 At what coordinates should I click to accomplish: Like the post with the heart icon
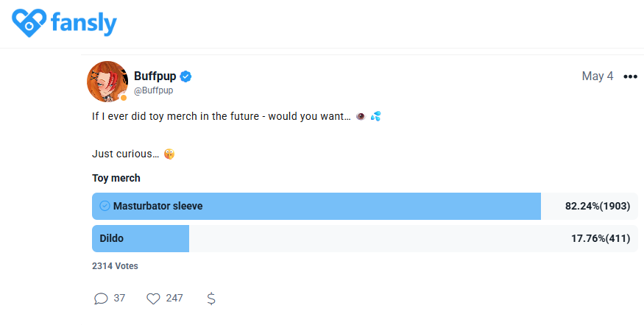(153, 299)
